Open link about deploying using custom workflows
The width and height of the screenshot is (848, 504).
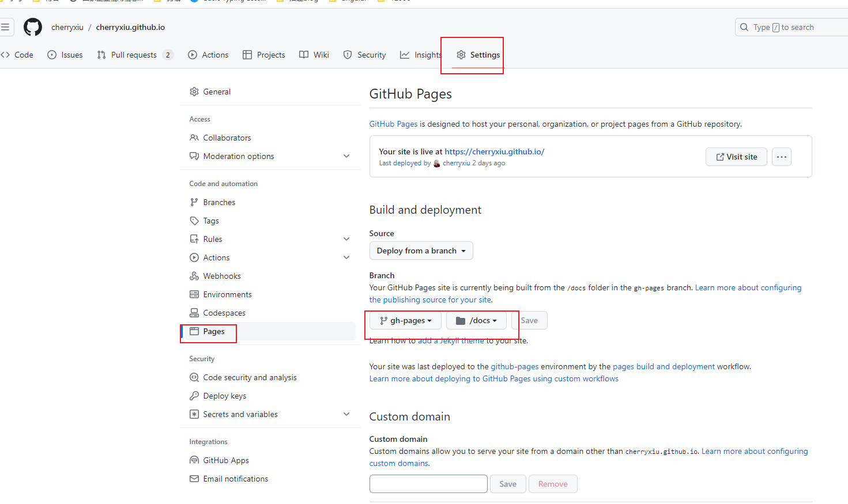[494, 378]
